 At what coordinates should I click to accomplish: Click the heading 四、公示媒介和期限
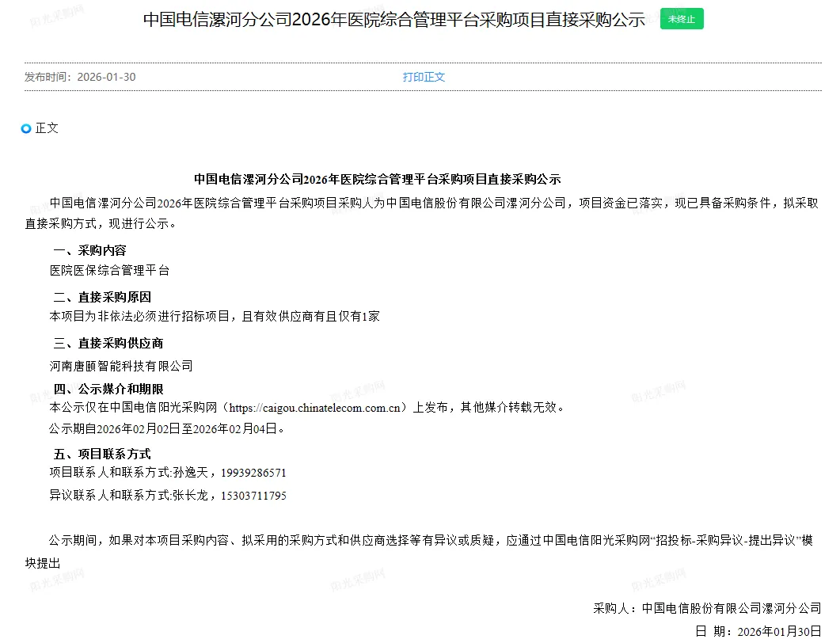pos(108,389)
